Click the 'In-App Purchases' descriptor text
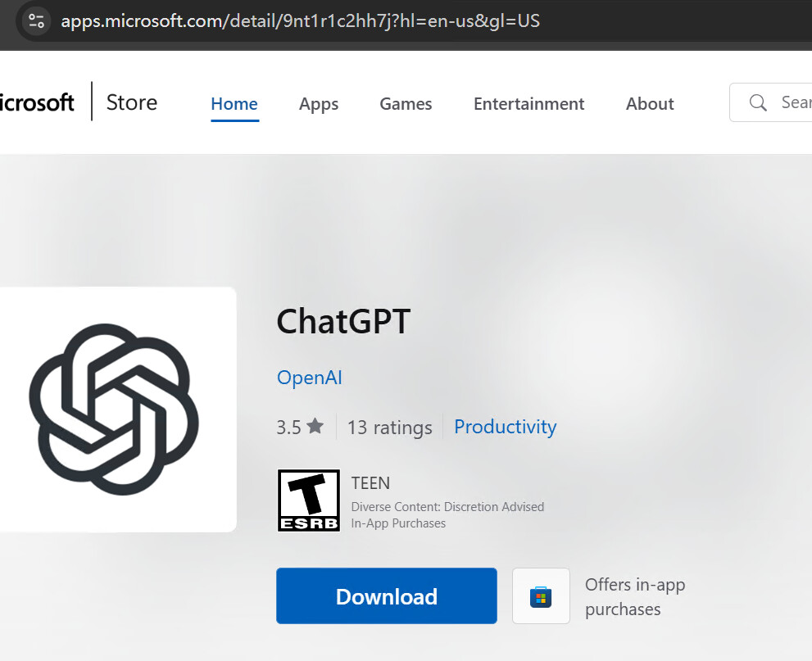Screen dimensions: 812x661 [398, 523]
